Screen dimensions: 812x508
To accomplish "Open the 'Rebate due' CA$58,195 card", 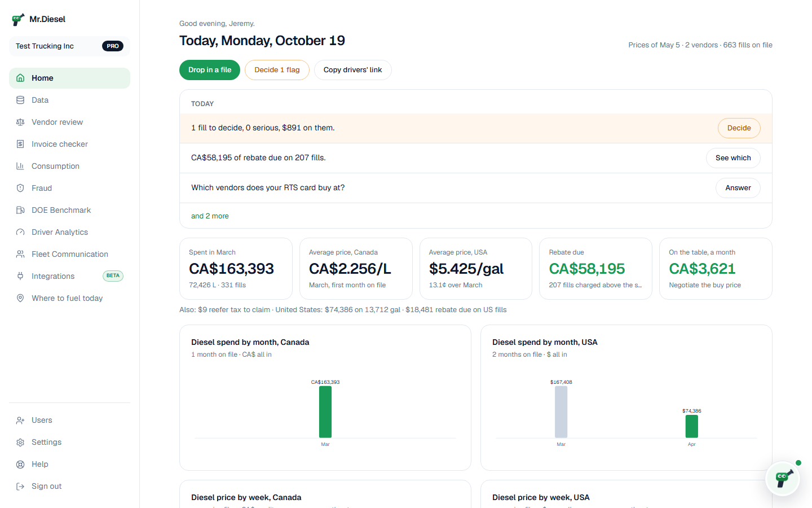I will pyautogui.click(x=596, y=269).
